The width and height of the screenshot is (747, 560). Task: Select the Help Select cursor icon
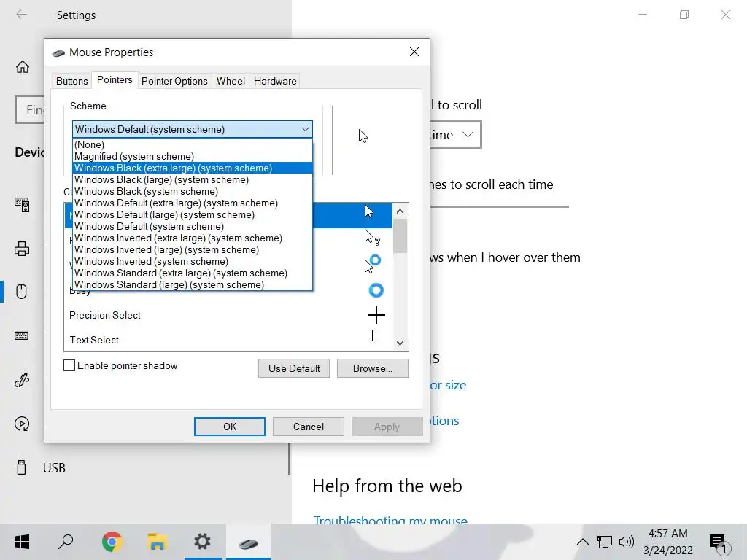tap(372, 237)
